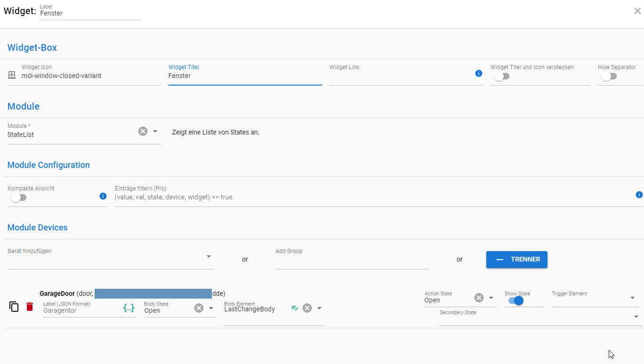Edit the widget Label field Fenster
The height and width of the screenshot is (364, 644).
click(x=90, y=13)
